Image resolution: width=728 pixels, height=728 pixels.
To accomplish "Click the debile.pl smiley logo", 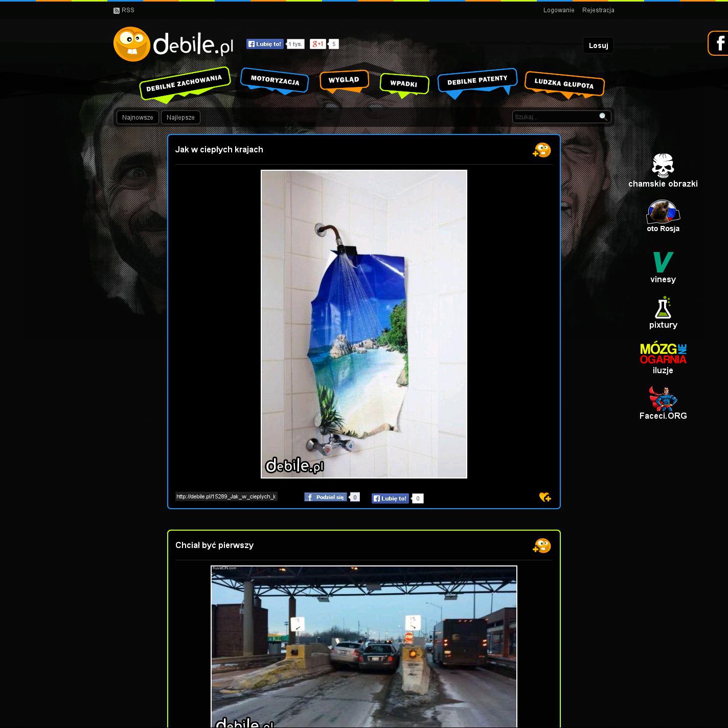I will click(132, 44).
